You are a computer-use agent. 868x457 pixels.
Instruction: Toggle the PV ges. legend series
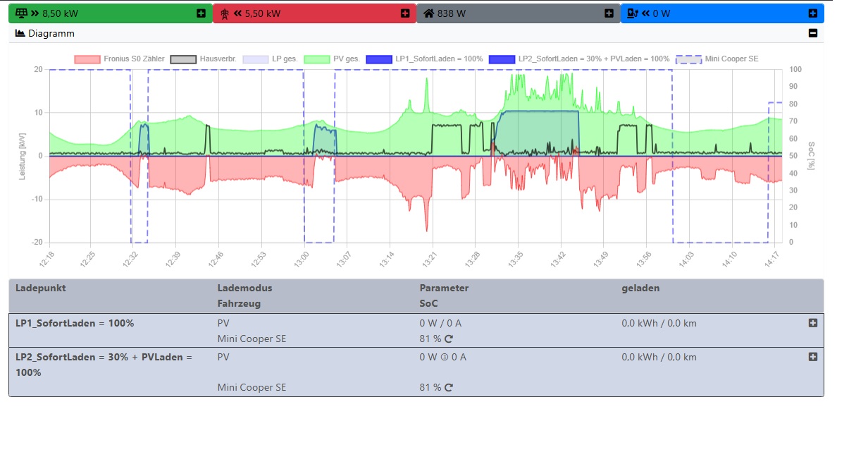pos(332,59)
